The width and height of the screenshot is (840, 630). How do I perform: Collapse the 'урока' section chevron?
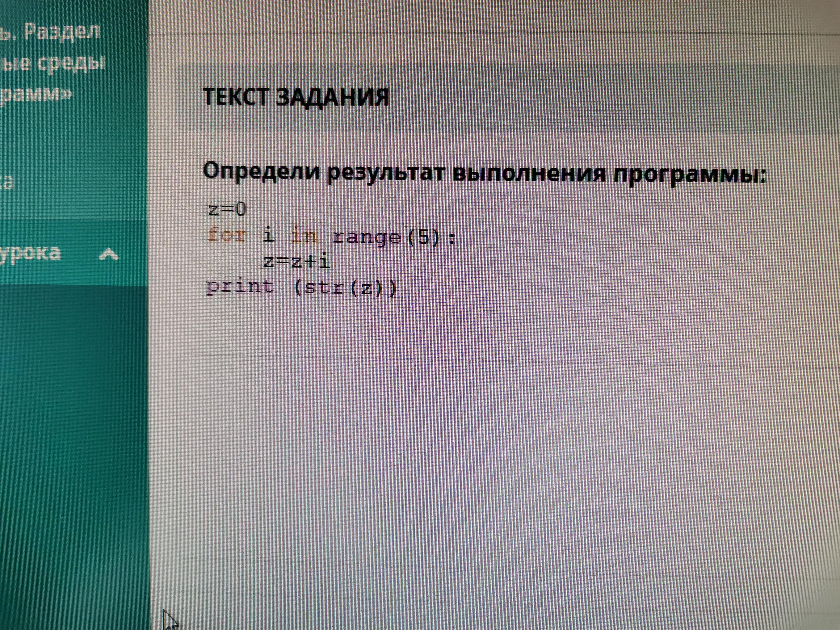[109, 254]
